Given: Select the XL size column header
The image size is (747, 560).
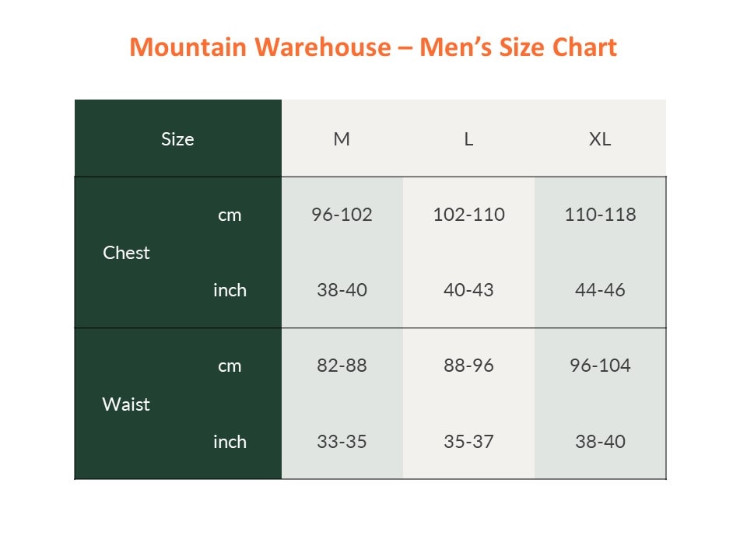Looking at the screenshot, I should tap(600, 139).
